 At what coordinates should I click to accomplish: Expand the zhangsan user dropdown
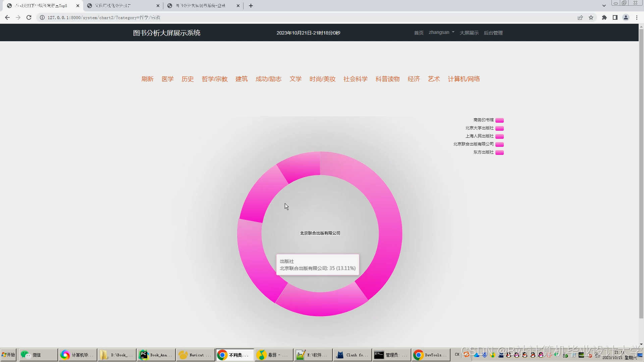(x=441, y=33)
